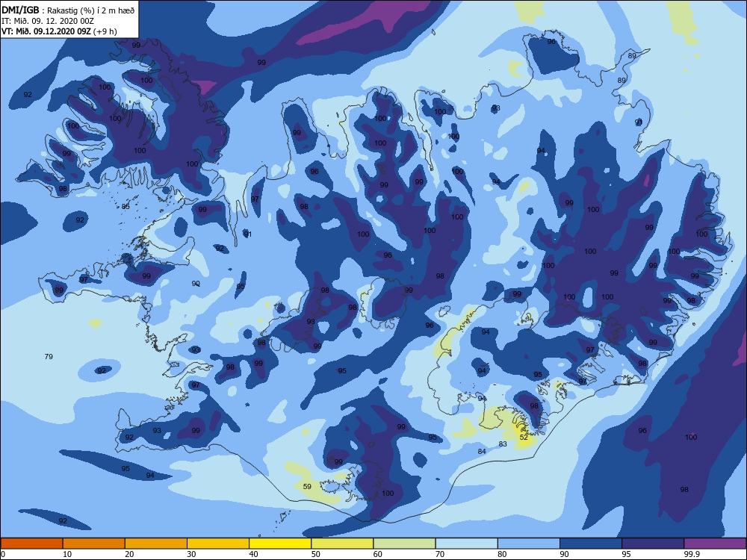Click the '60' legend tick label
Screen dimensions: 747x560
point(378,554)
